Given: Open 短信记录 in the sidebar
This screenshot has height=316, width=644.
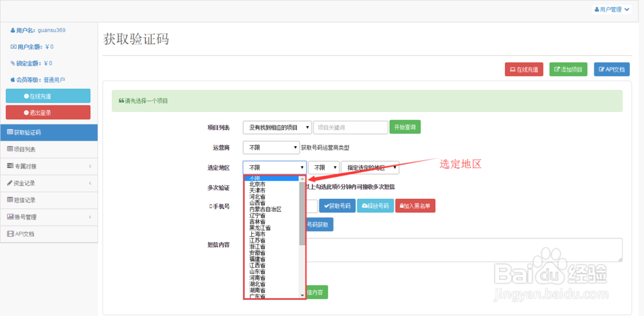Looking at the screenshot, I should 49,200.
